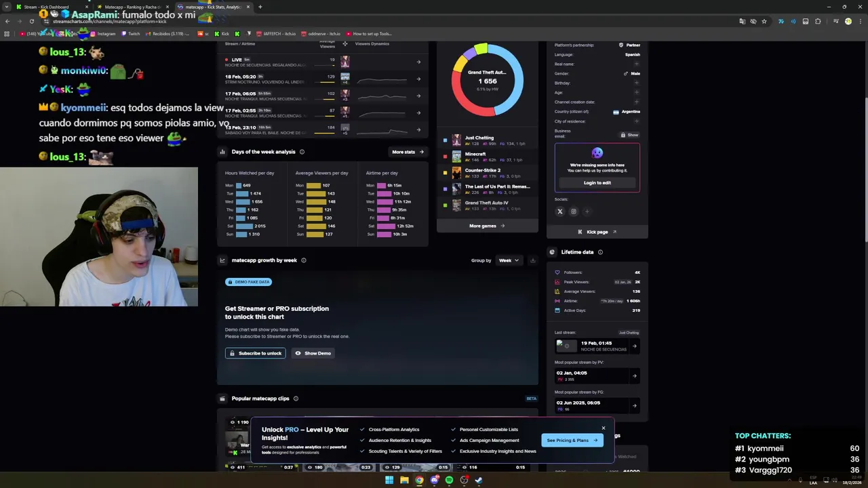This screenshot has height=488, width=868.
Task: Close the Unlock PRO banner
Action: click(603, 428)
